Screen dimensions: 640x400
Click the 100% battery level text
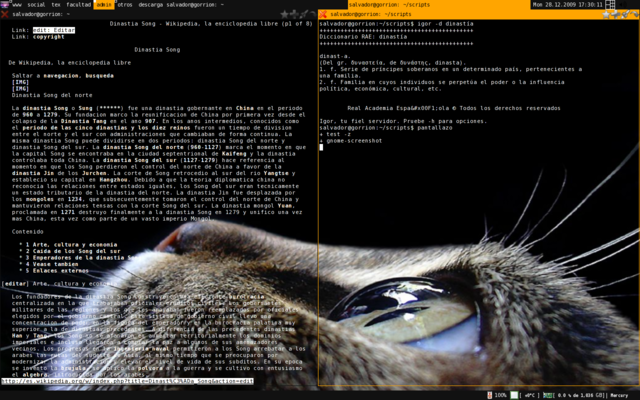(x=500, y=395)
